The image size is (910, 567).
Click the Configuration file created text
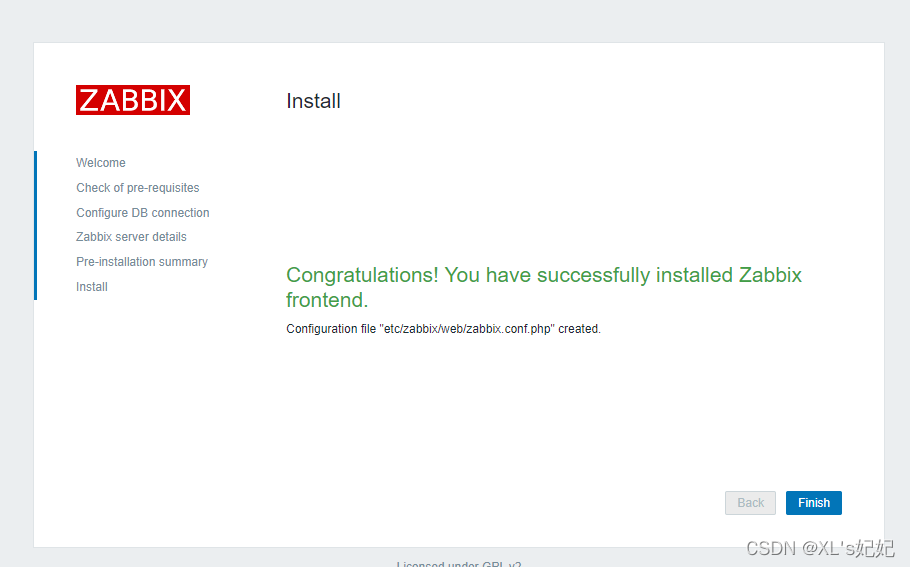(x=443, y=328)
